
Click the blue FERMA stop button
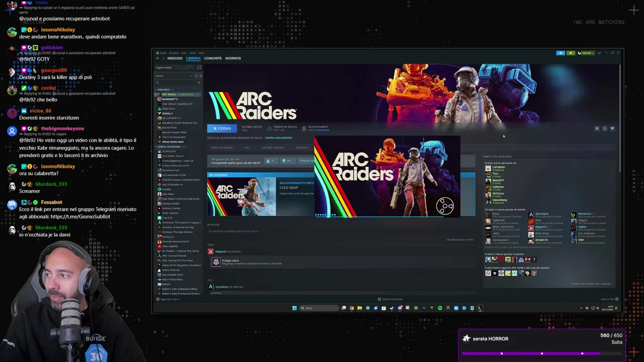222,128
